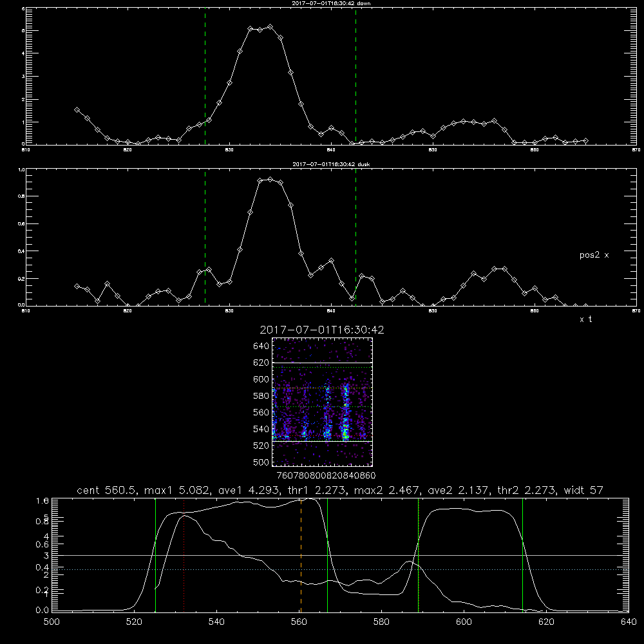Screen dimensions: 644x644
Task: Click the '2017-07-01T16:30:42 dawn' plot title
Action: tap(331, 3)
